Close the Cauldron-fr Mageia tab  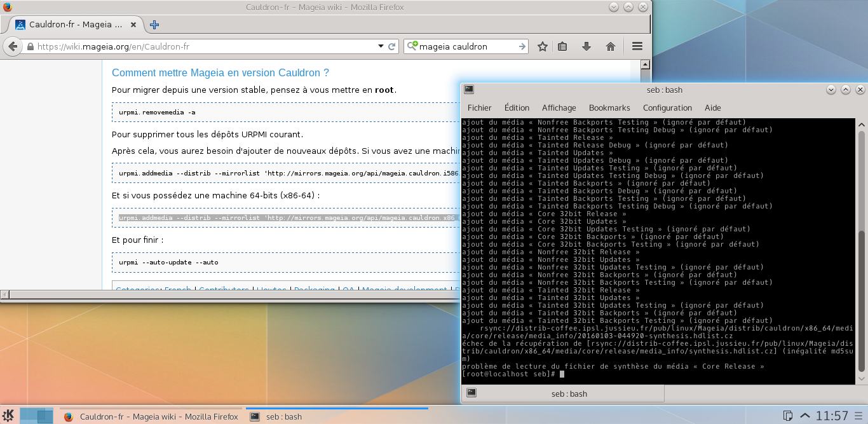pos(133,25)
